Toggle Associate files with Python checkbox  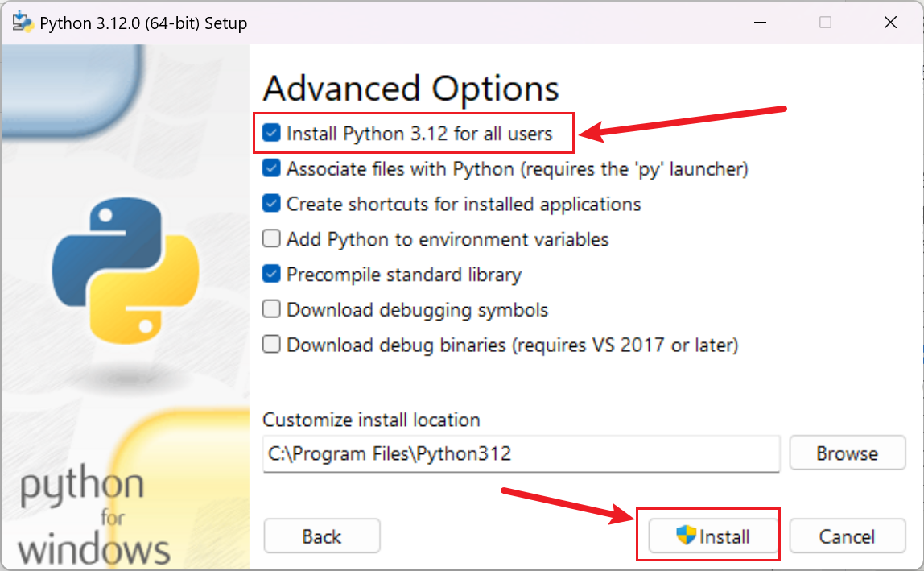tap(272, 168)
